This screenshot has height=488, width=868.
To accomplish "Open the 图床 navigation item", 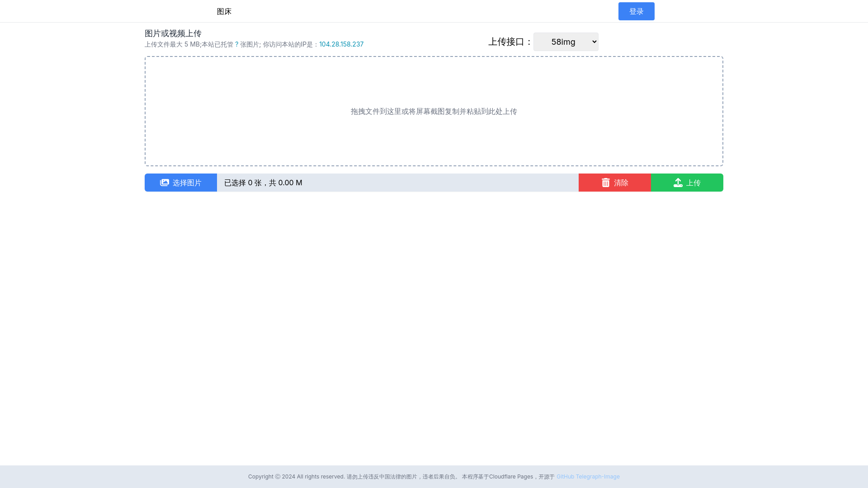I will click(x=224, y=11).
